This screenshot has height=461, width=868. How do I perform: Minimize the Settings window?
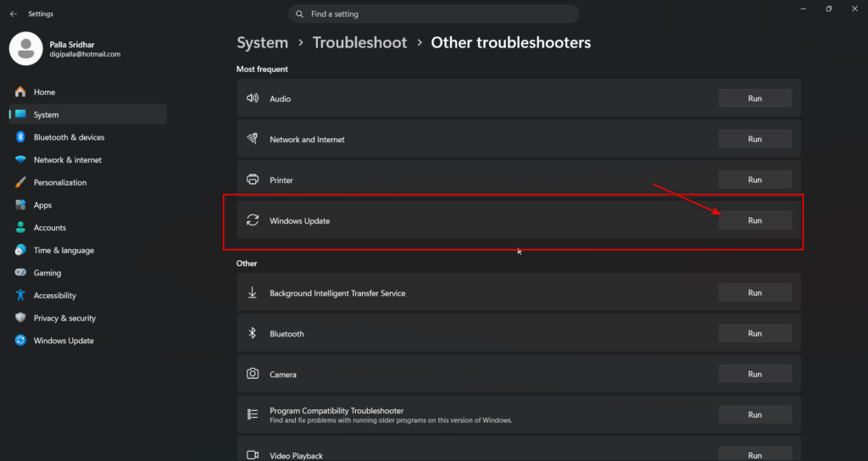coord(804,8)
